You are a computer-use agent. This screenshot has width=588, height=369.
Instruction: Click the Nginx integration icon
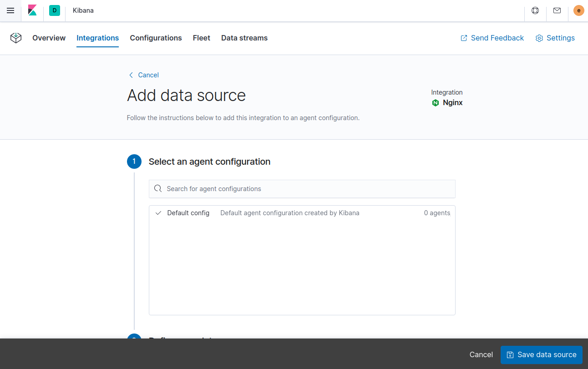point(436,102)
